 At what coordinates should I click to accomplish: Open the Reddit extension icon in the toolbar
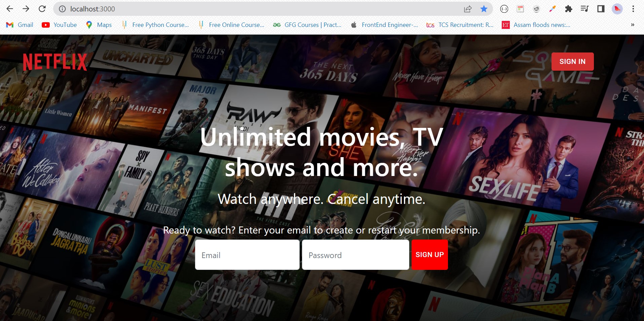[x=536, y=9]
